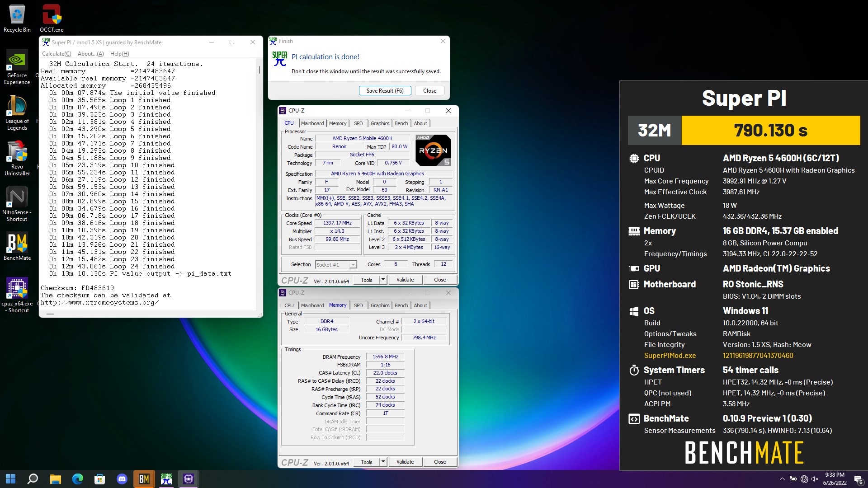
Task: Open the Recycle Bin desktop icon
Action: (17, 18)
